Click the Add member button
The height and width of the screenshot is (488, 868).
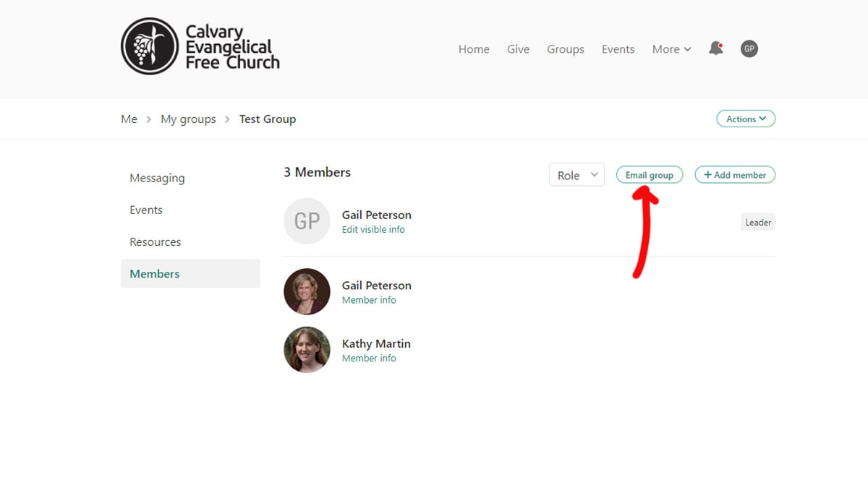coord(735,175)
